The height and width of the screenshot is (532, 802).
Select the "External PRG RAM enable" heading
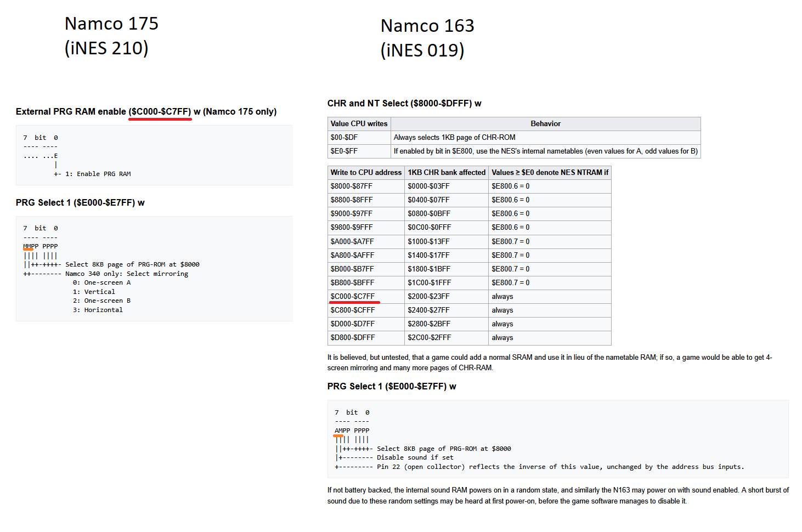coord(146,111)
